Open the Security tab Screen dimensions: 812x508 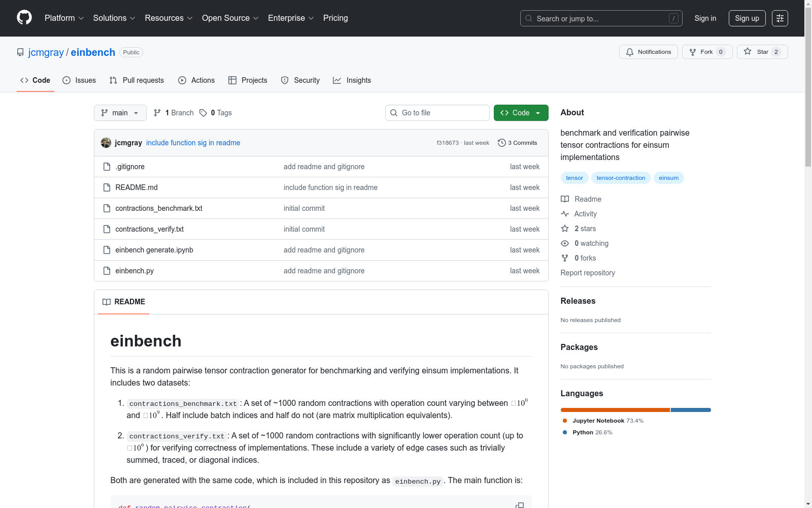(x=300, y=80)
